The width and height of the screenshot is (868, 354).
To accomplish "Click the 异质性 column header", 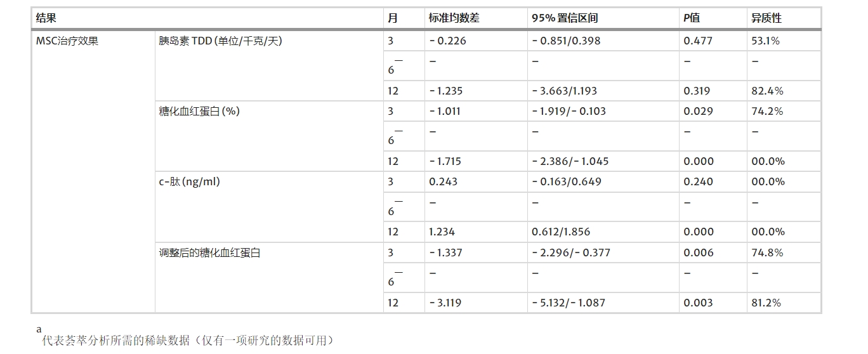I will tap(766, 18).
